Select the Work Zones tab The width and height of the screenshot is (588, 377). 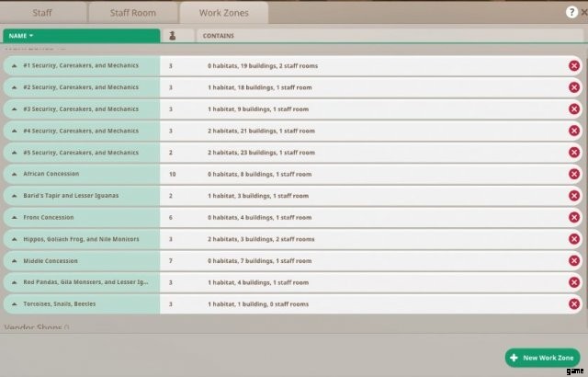tap(224, 13)
